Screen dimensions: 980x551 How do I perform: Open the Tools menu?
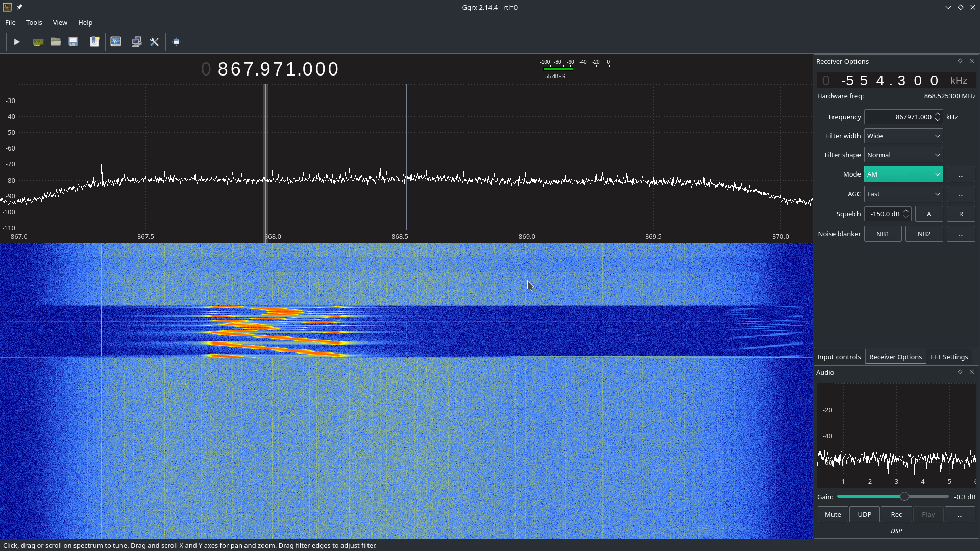(34, 22)
